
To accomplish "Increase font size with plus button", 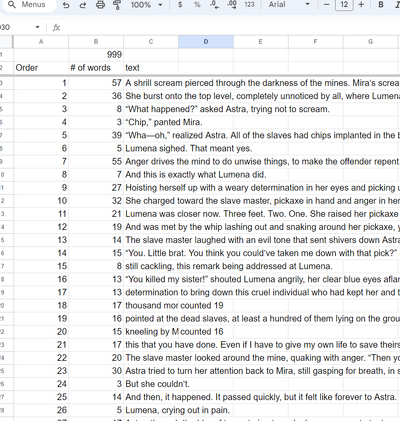I will click(x=361, y=5).
